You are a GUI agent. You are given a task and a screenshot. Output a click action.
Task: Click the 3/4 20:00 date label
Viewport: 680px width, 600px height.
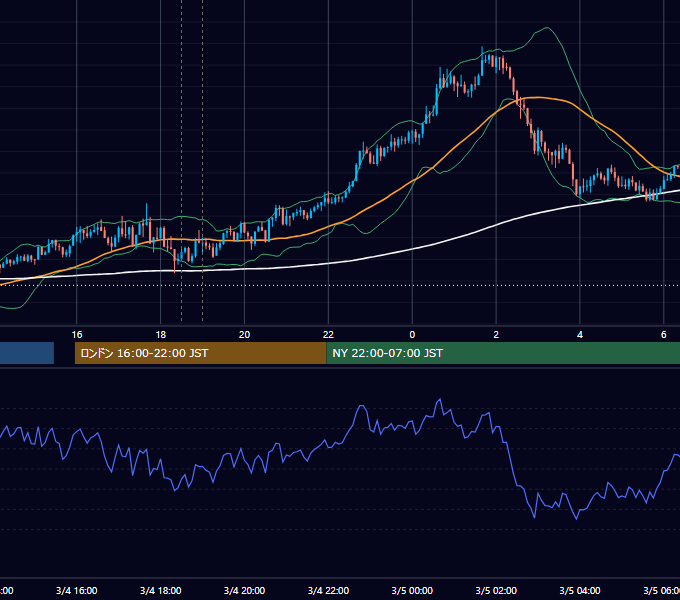pyautogui.click(x=245, y=591)
